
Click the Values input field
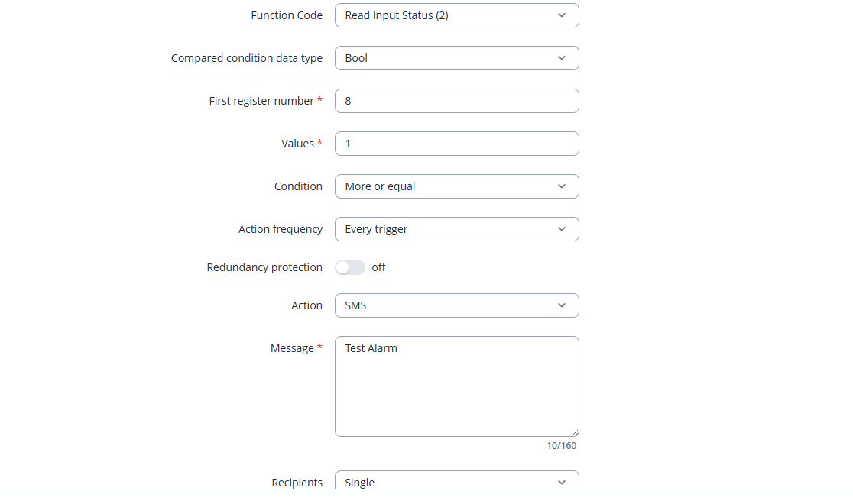click(x=456, y=144)
